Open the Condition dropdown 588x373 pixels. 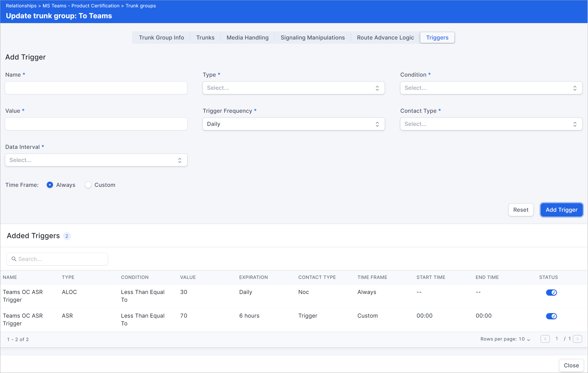coord(491,88)
